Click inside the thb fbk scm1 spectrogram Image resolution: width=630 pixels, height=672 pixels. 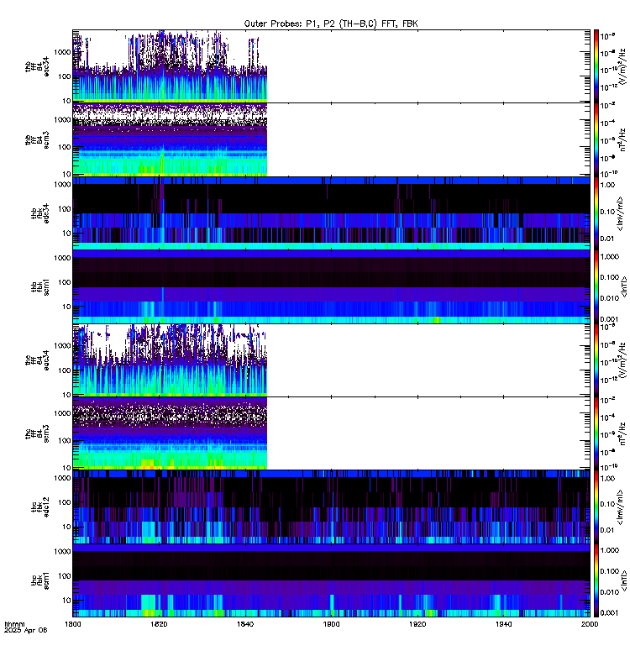coord(331,286)
